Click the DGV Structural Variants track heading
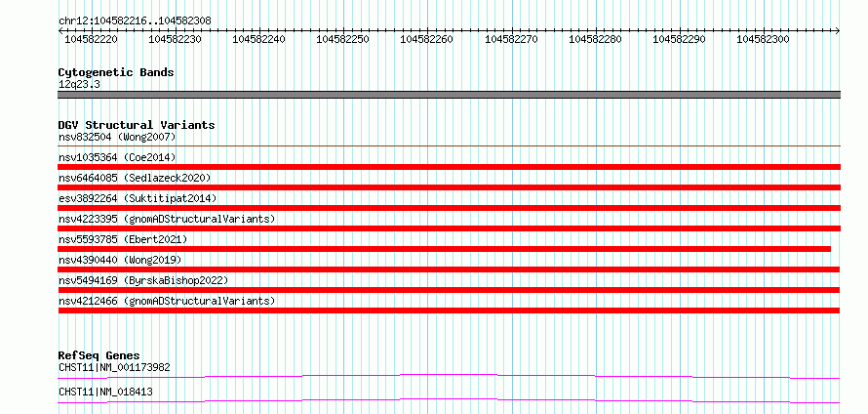 [x=137, y=125]
